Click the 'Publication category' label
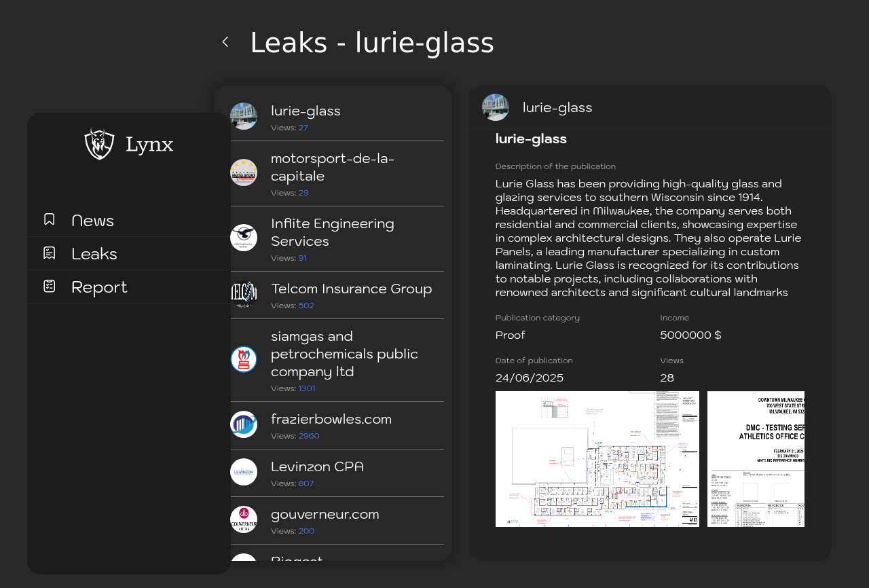869x588 pixels. [x=538, y=318]
